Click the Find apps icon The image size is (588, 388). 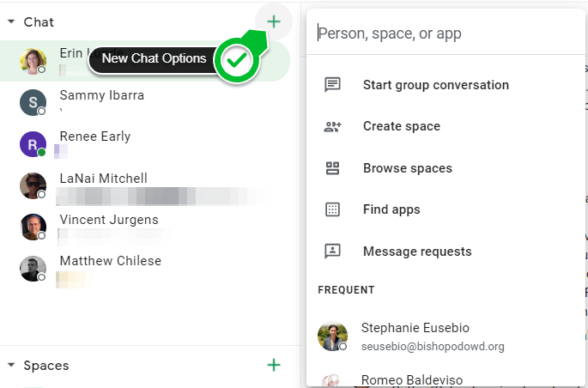(x=332, y=209)
